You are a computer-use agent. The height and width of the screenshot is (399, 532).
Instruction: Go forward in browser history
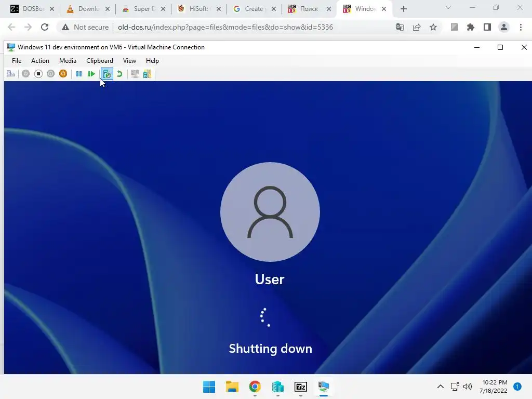point(28,27)
